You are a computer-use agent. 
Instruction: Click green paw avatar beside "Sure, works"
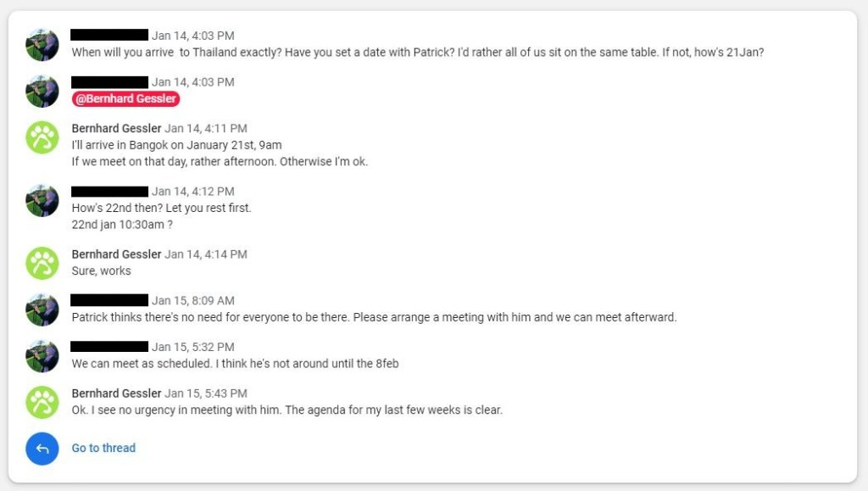(x=42, y=263)
